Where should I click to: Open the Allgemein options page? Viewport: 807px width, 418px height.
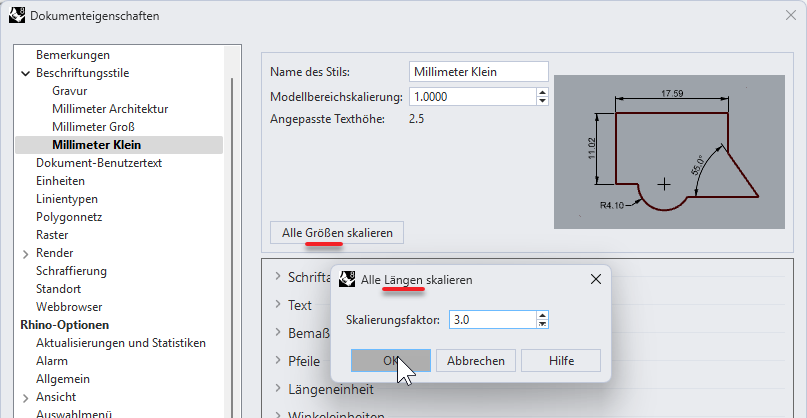(x=63, y=379)
